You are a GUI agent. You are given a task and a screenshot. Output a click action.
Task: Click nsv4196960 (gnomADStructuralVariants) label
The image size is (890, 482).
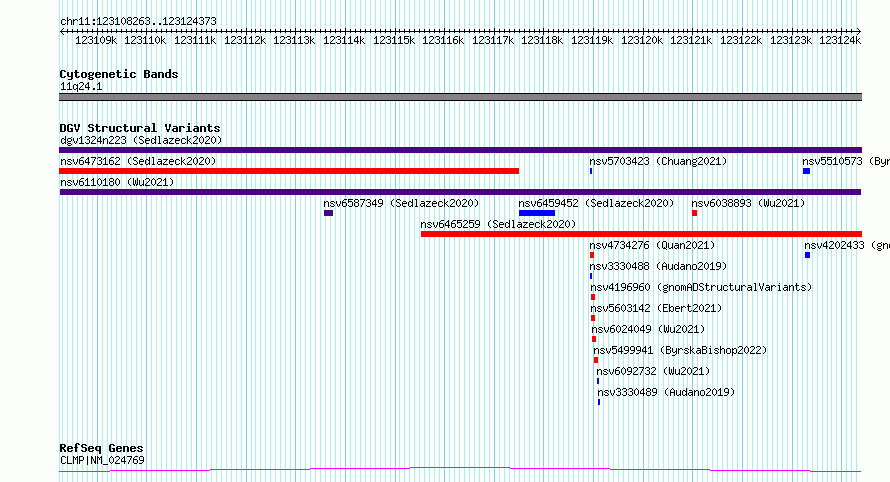[x=701, y=287]
